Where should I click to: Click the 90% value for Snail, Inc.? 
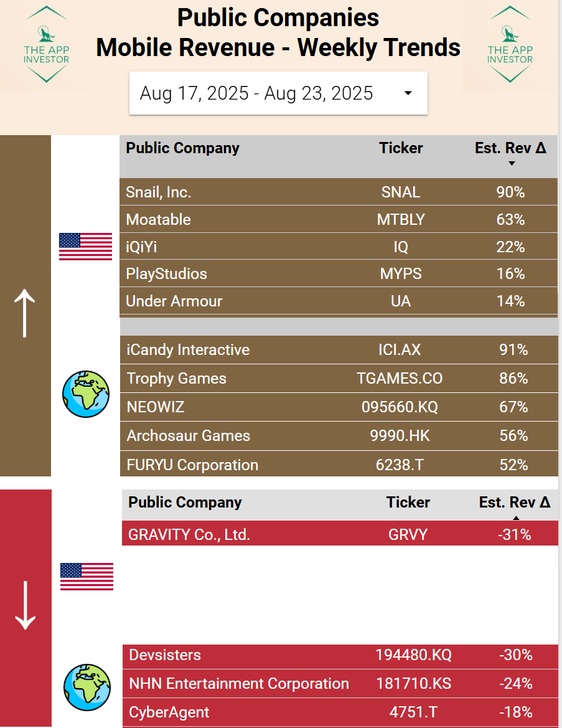(510, 192)
